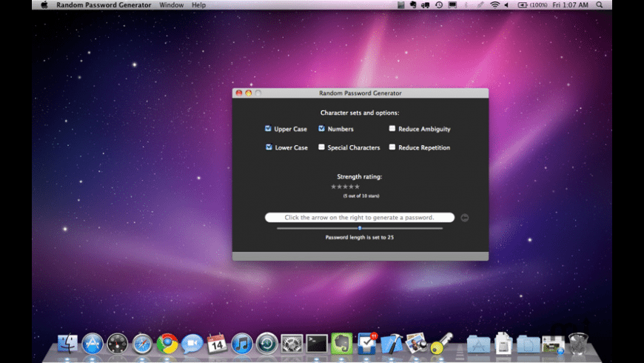Click the Fri 1:07 AM clock

[x=571, y=5]
